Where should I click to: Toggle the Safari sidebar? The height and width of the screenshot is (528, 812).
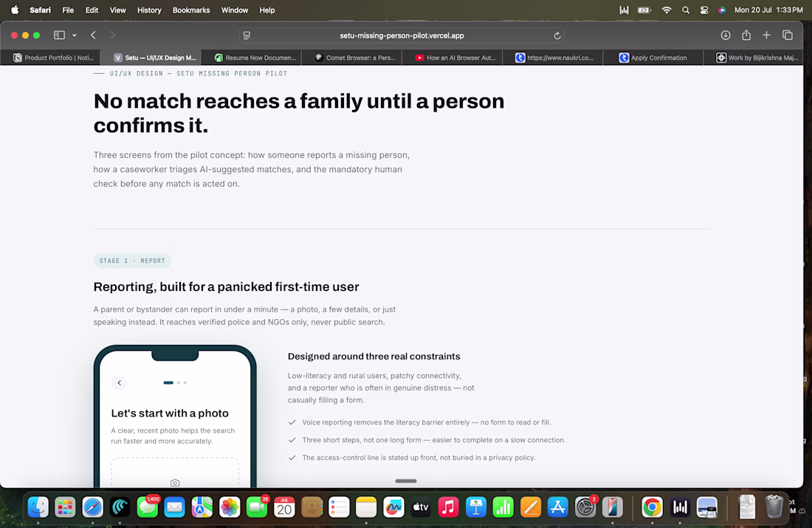(59, 35)
